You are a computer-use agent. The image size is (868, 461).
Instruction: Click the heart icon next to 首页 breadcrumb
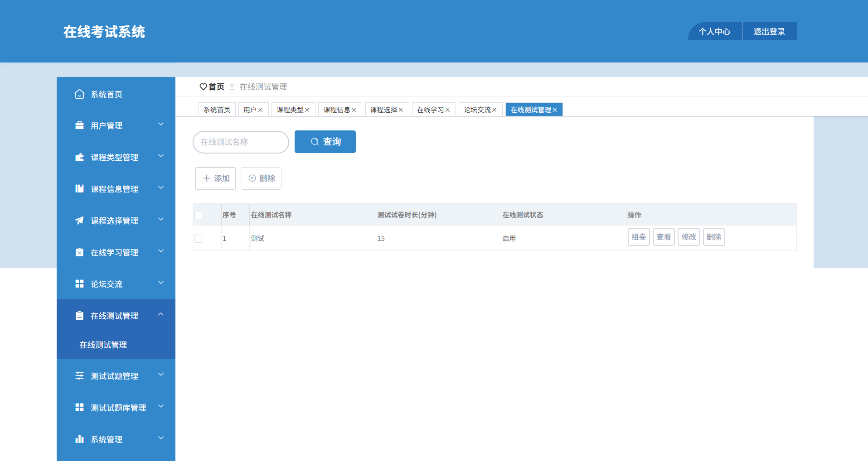click(x=203, y=86)
